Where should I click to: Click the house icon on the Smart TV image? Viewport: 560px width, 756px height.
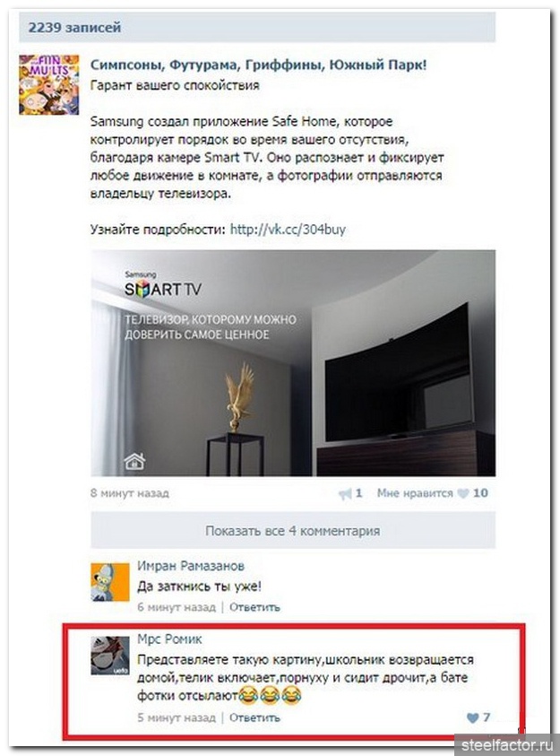(134, 461)
